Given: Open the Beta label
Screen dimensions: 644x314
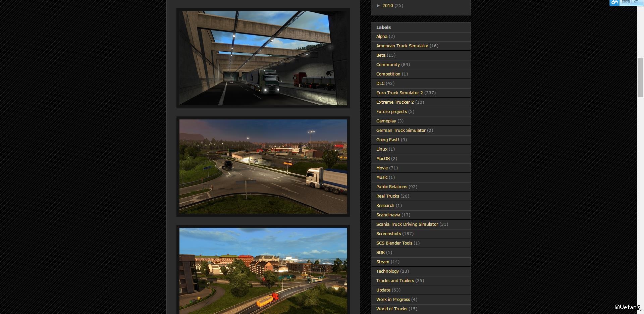Looking at the screenshot, I should click(x=381, y=55).
